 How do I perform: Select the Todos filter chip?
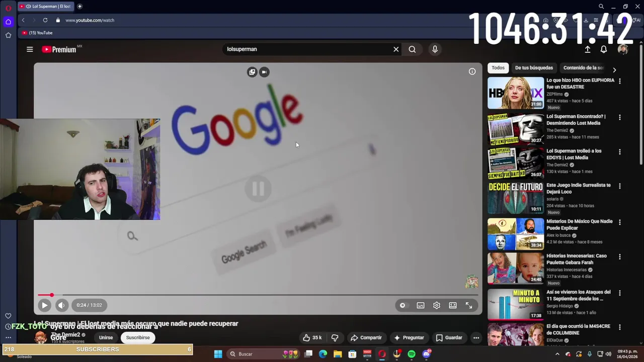[x=498, y=68]
